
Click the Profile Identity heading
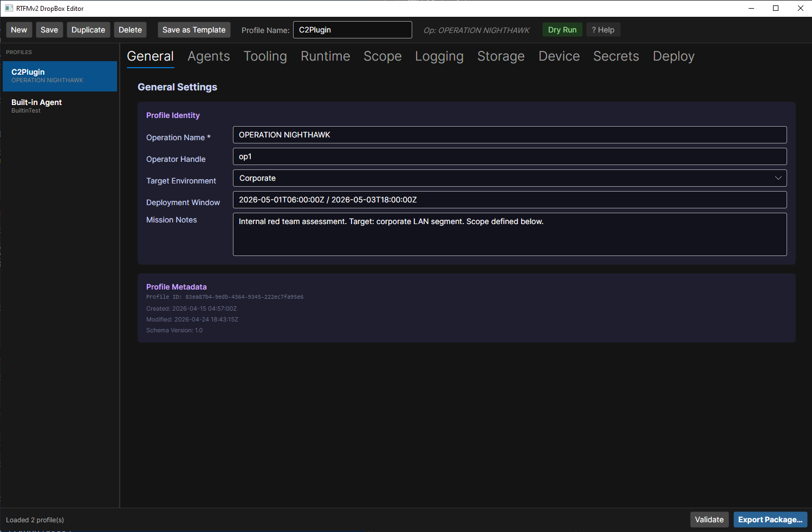173,115
